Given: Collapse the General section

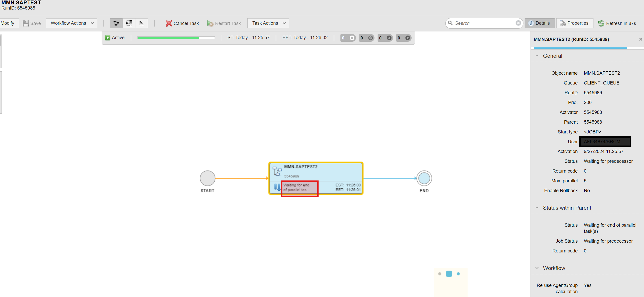Looking at the screenshot, I should coord(537,56).
